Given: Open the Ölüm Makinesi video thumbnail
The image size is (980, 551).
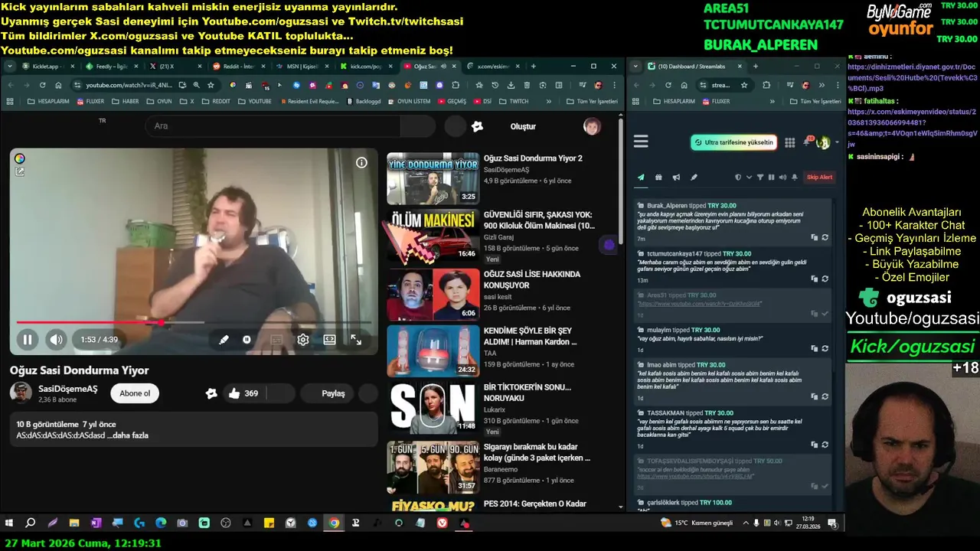Looking at the screenshot, I should 433,235.
